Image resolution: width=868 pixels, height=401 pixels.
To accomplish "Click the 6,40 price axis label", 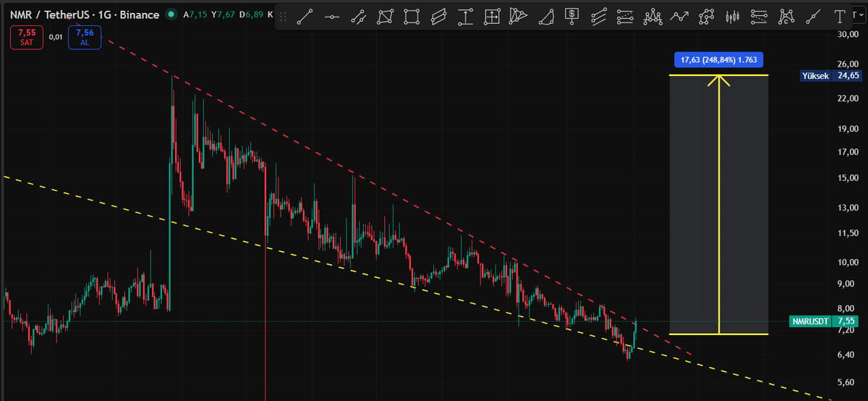I will [x=847, y=355].
